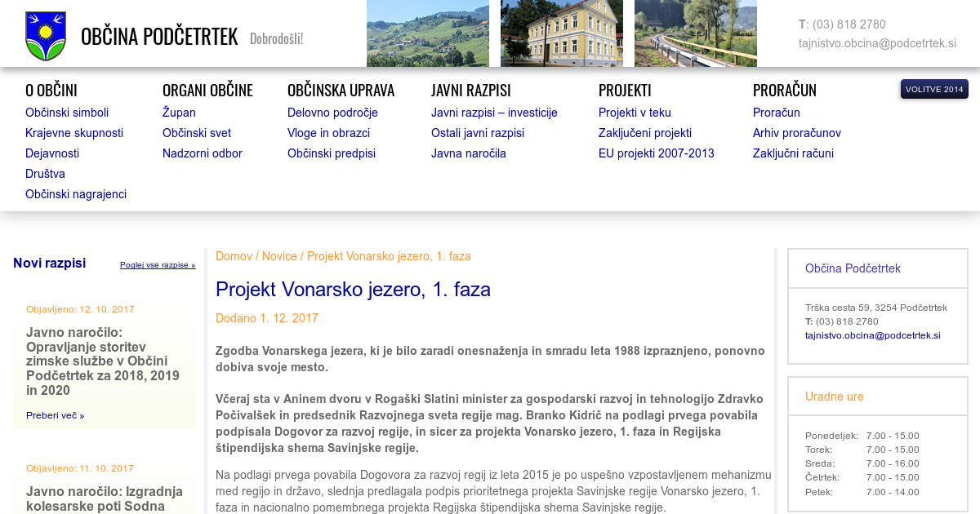
Task: Click sidebar email tajnistvo.obcina@podcetrtek.si
Action: (x=872, y=335)
